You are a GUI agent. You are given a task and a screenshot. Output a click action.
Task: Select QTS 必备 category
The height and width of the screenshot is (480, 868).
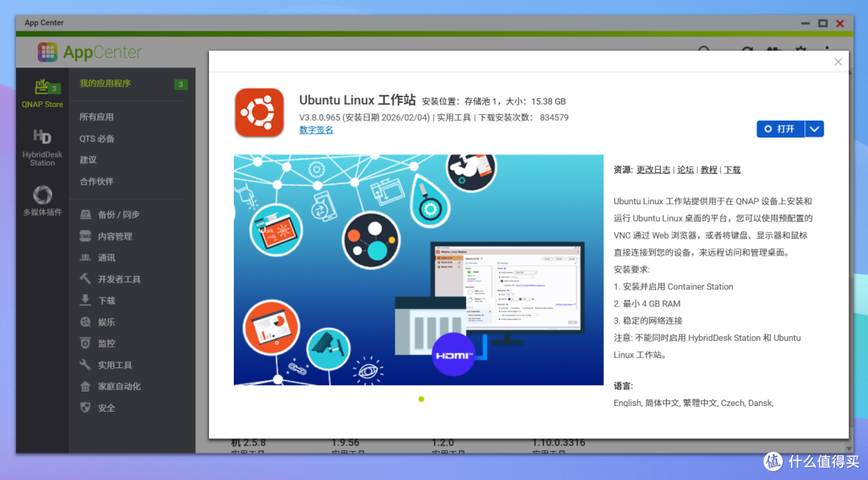click(97, 138)
